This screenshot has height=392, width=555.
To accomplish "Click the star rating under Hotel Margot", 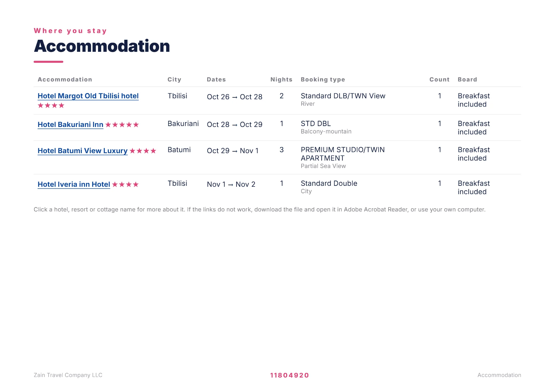I will (51, 105).
